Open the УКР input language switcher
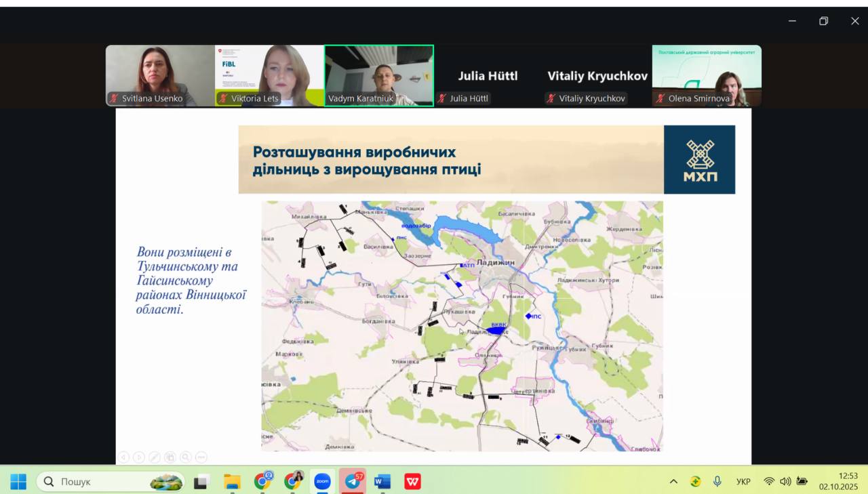This screenshot has height=494, width=868. [x=743, y=482]
